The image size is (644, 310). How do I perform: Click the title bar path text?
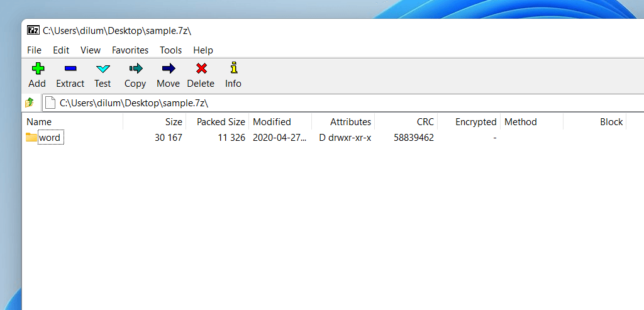point(117,30)
